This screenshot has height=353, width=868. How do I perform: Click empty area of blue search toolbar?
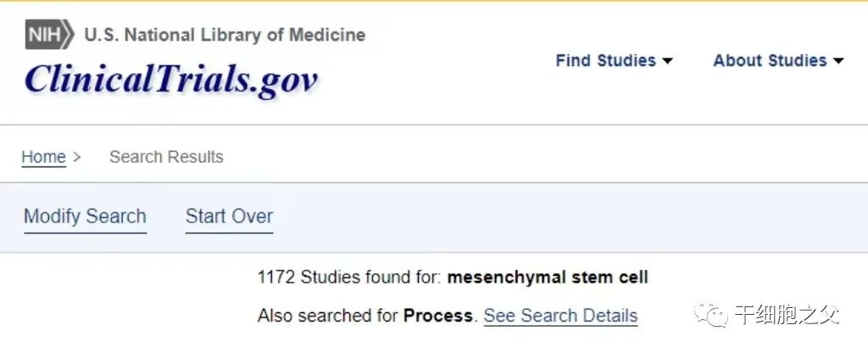click(554, 218)
